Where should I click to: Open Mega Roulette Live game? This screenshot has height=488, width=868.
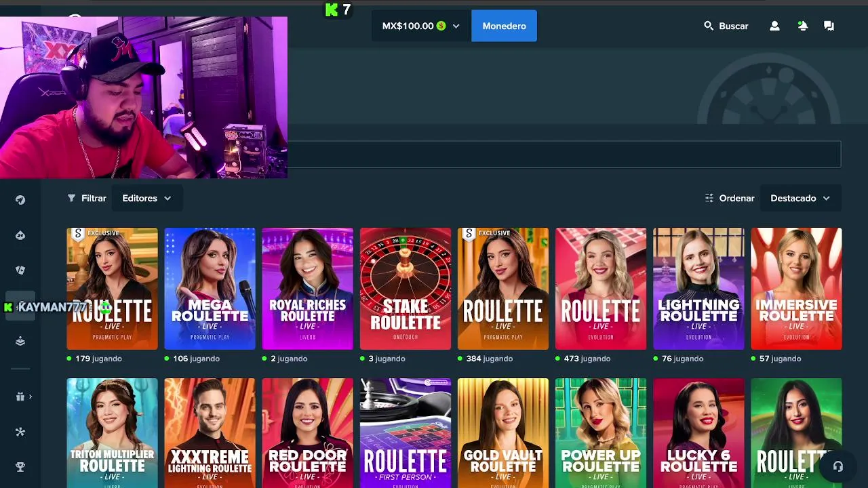[x=210, y=289]
